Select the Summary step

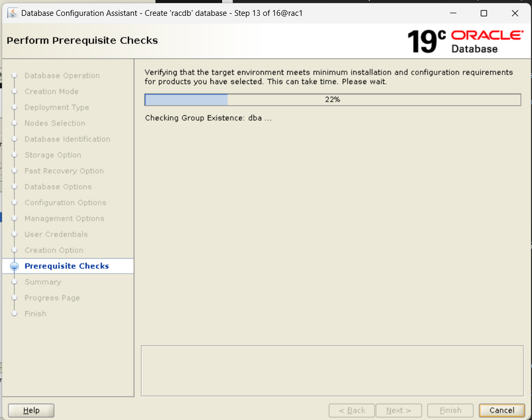[43, 282]
